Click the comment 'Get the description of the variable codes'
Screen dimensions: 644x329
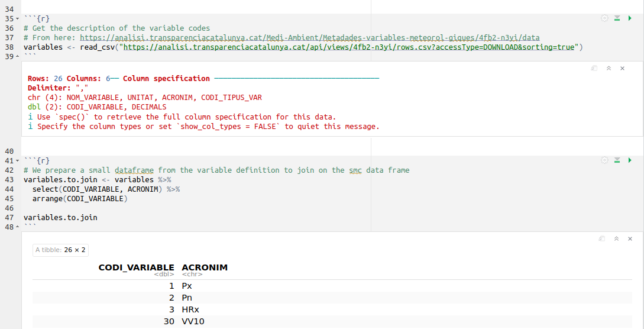tap(116, 28)
